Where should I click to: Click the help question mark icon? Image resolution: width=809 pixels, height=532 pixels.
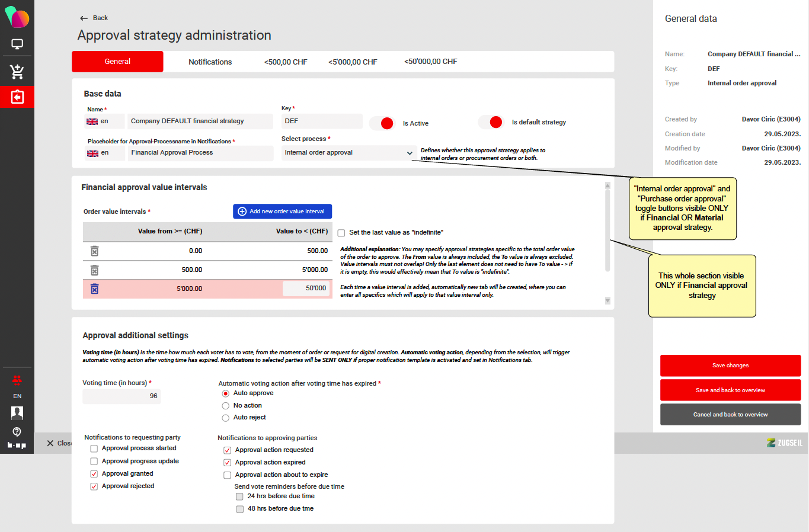click(17, 431)
